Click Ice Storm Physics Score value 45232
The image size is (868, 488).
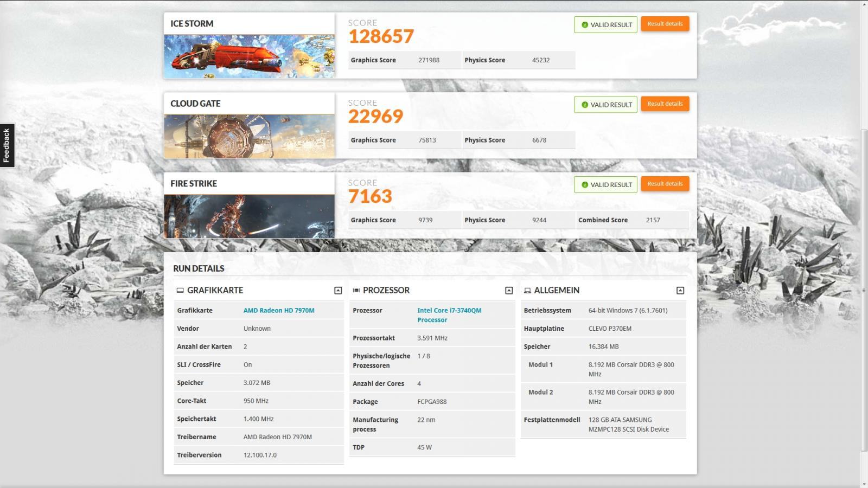pyautogui.click(x=541, y=60)
